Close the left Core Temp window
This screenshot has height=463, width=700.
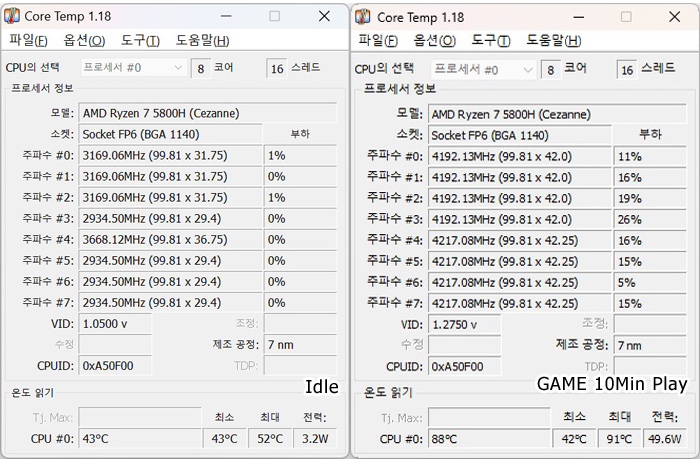324,16
